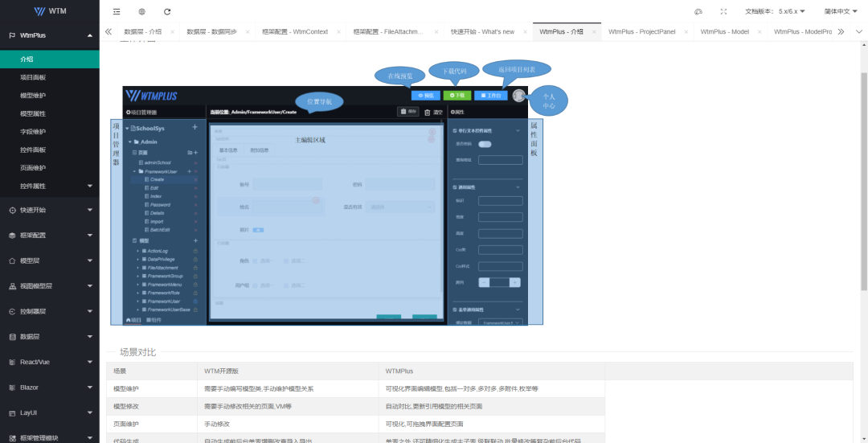Click the 可视化,可拖拽界面配置页面 table cell
This screenshot has height=443, width=868.
492,425
